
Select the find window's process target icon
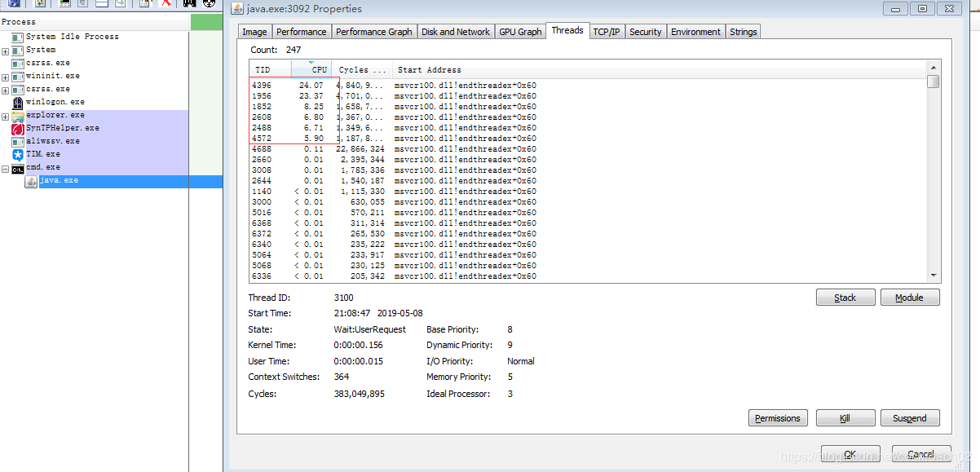tap(208, 4)
